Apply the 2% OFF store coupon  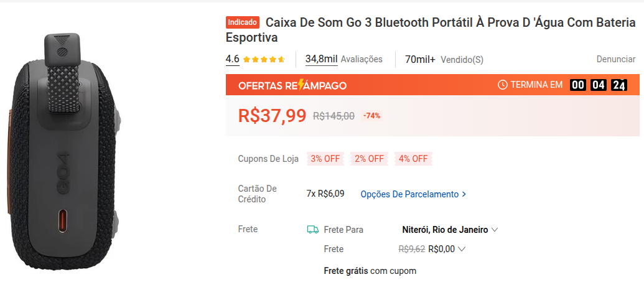point(369,159)
